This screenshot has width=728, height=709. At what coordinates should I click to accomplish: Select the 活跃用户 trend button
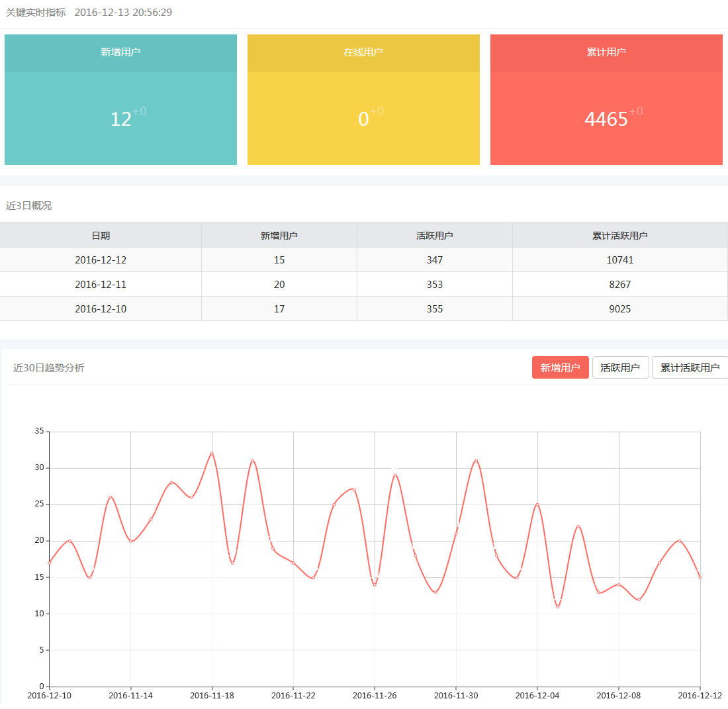click(x=620, y=367)
